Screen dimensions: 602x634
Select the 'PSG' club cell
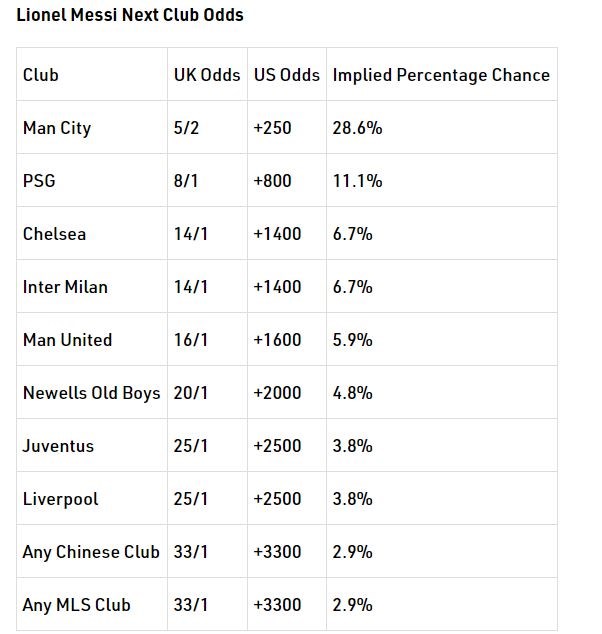click(x=38, y=181)
